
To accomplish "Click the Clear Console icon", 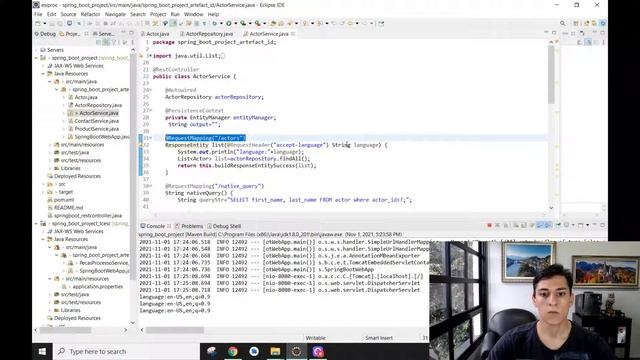I will [x=516, y=225].
